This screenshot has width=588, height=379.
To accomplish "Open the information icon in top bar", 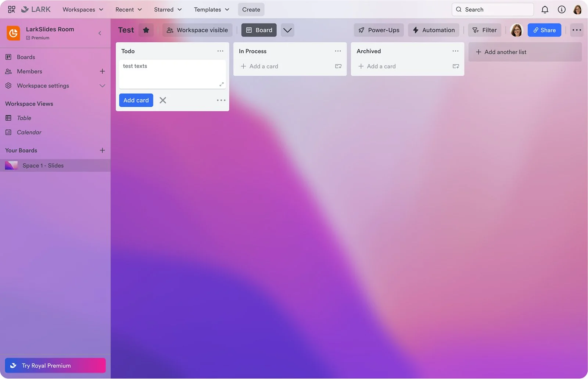I will pyautogui.click(x=562, y=10).
